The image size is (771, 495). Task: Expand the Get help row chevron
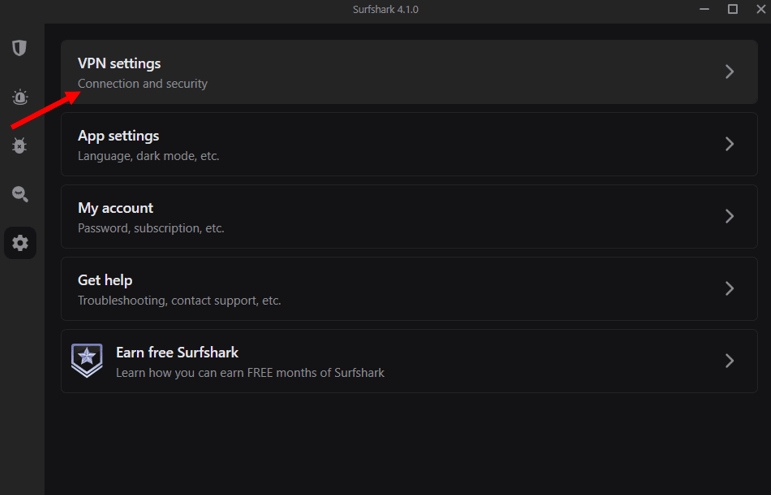pyautogui.click(x=730, y=288)
